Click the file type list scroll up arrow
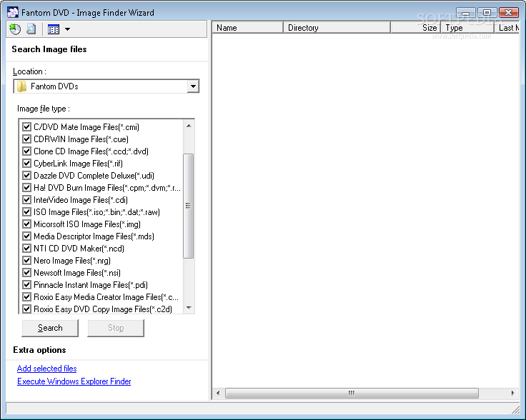The image size is (526, 420). tap(189, 126)
